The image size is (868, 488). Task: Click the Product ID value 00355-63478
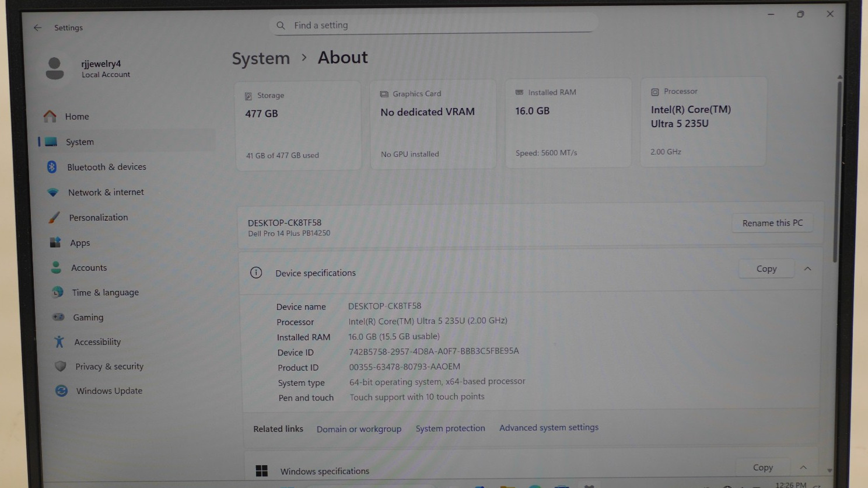(405, 367)
